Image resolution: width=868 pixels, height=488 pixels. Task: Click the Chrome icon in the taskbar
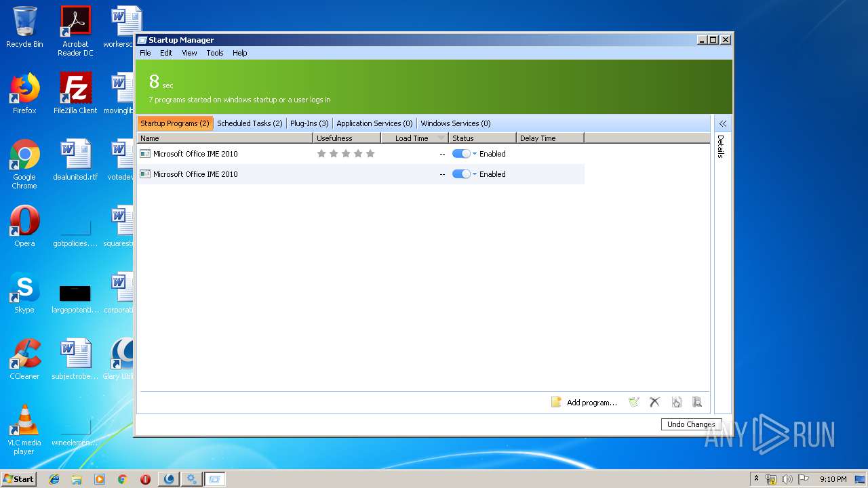[122, 479]
